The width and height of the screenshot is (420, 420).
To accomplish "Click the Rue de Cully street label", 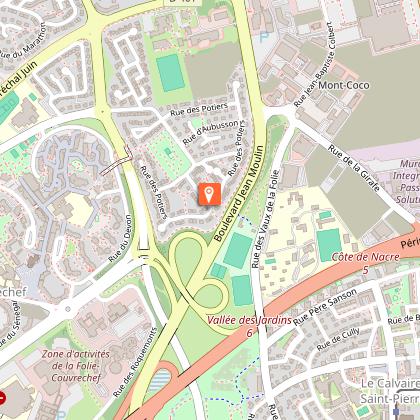I will click(338, 339).
